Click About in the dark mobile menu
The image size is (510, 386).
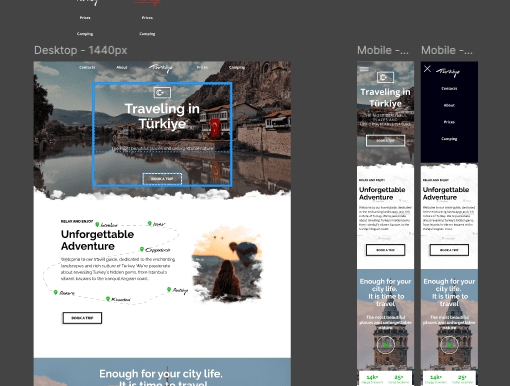449,105
